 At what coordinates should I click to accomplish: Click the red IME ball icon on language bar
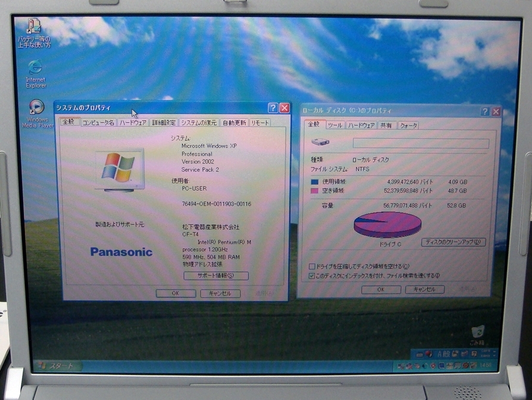pyautogui.click(x=428, y=354)
